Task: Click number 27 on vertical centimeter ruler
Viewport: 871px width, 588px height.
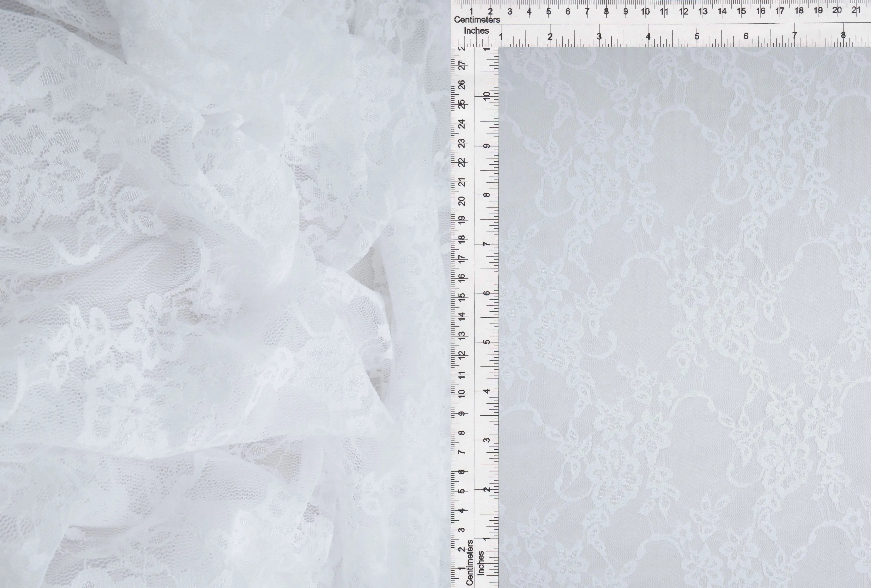Action: point(463,65)
